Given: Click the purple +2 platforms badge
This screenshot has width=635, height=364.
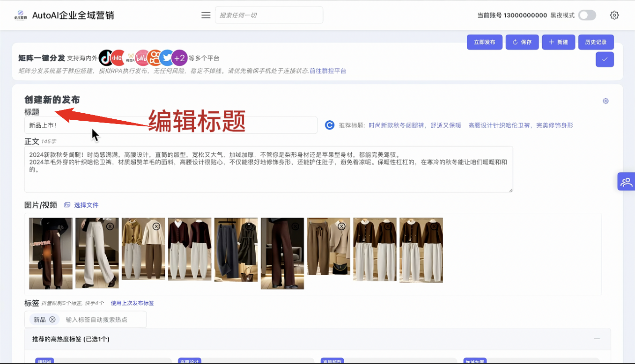Looking at the screenshot, I should [x=179, y=58].
